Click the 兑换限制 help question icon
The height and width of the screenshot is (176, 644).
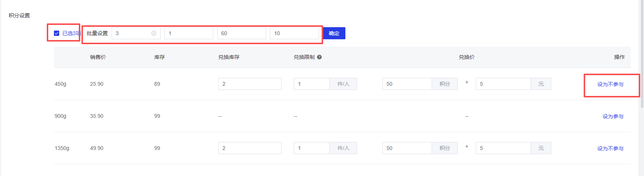click(319, 57)
